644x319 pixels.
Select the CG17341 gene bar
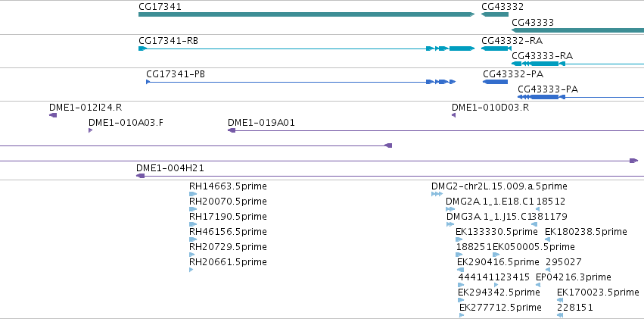[x=306, y=14]
